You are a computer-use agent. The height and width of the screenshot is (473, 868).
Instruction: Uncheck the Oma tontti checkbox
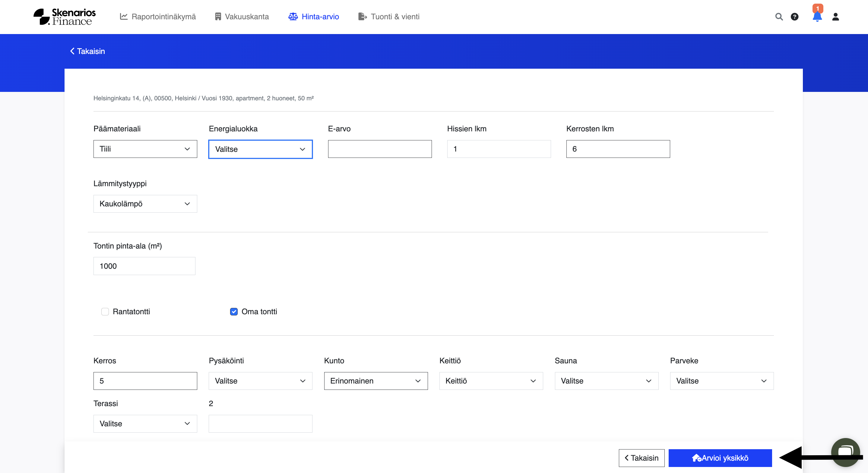tap(233, 312)
